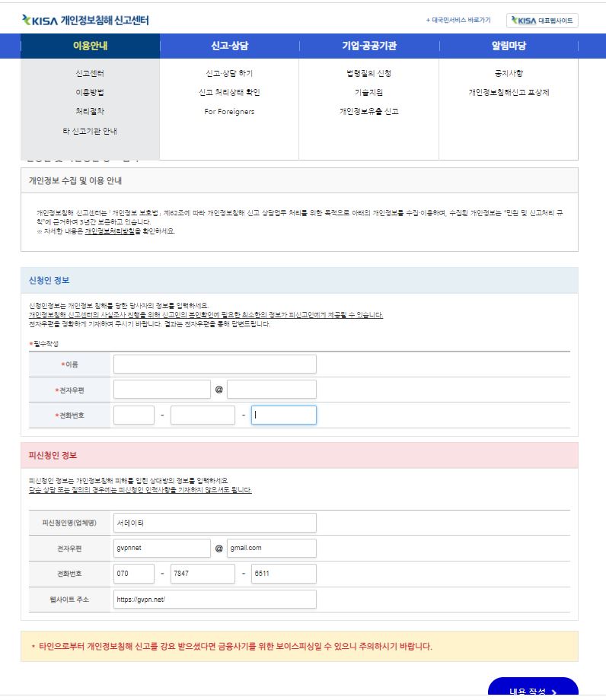Click respondent phone field with 070
Viewport: 606px width, 700px height.
(x=134, y=574)
